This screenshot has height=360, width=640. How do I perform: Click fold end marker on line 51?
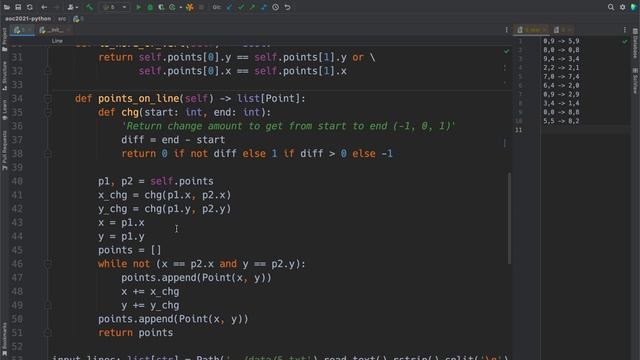(x=48, y=333)
